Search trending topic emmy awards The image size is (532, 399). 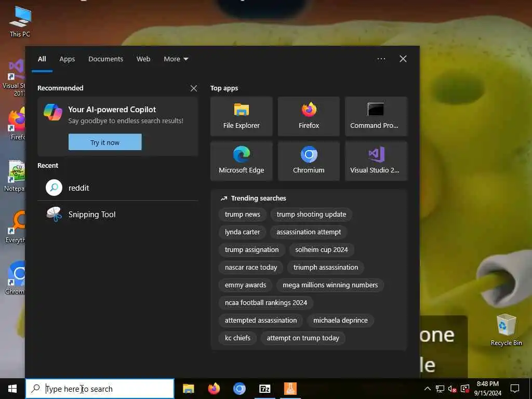tap(245, 285)
